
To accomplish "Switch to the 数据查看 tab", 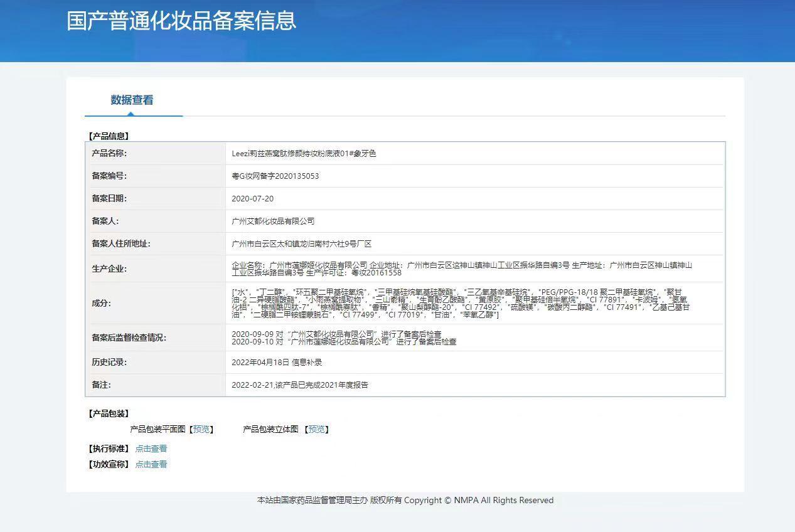I will pyautogui.click(x=133, y=100).
